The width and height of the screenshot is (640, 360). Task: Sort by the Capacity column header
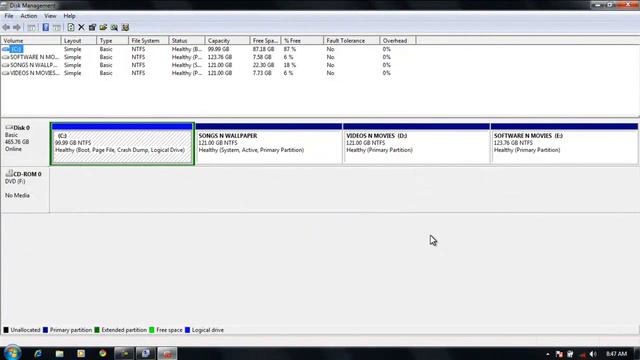(x=227, y=41)
